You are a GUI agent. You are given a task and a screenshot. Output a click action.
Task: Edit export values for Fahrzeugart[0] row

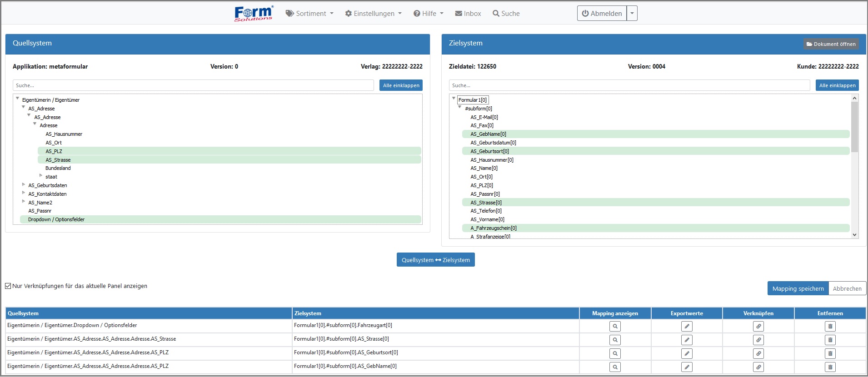pyautogui.click(x=687, y=326)
